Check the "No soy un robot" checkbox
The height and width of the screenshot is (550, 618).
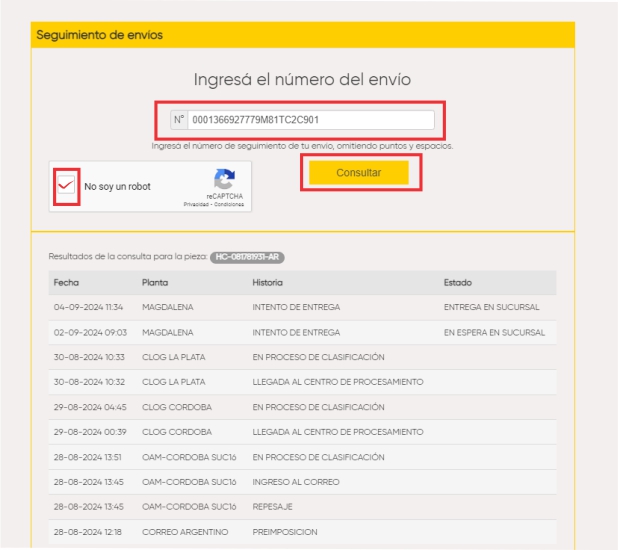click(x=67, y=186)
